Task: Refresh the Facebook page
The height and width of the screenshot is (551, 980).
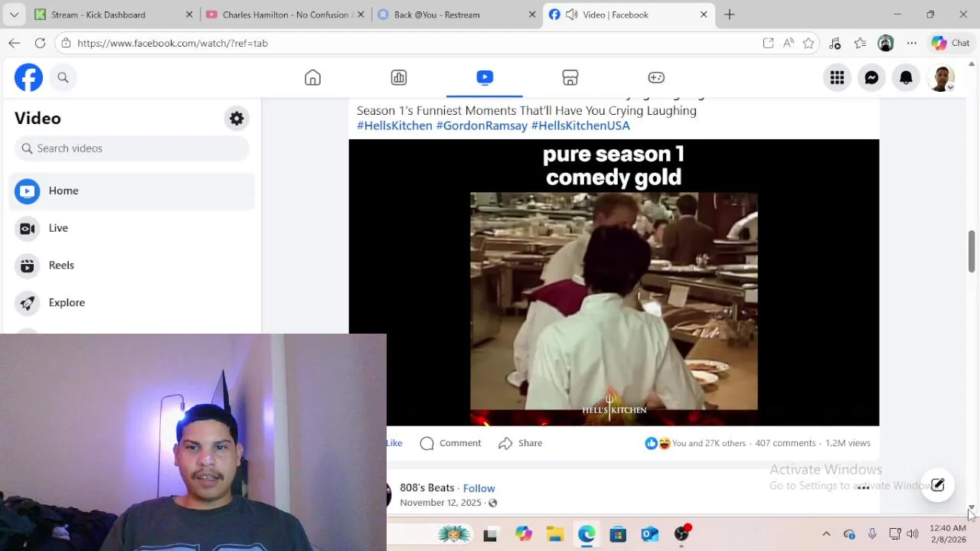Action: [40, 43]
